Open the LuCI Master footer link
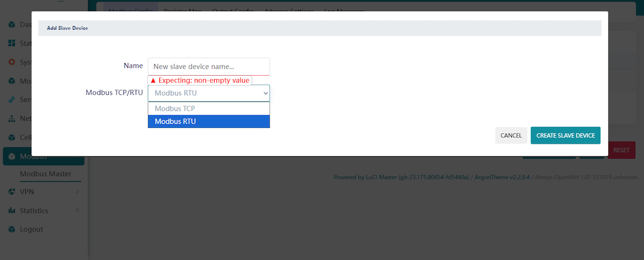 [401, 177]
